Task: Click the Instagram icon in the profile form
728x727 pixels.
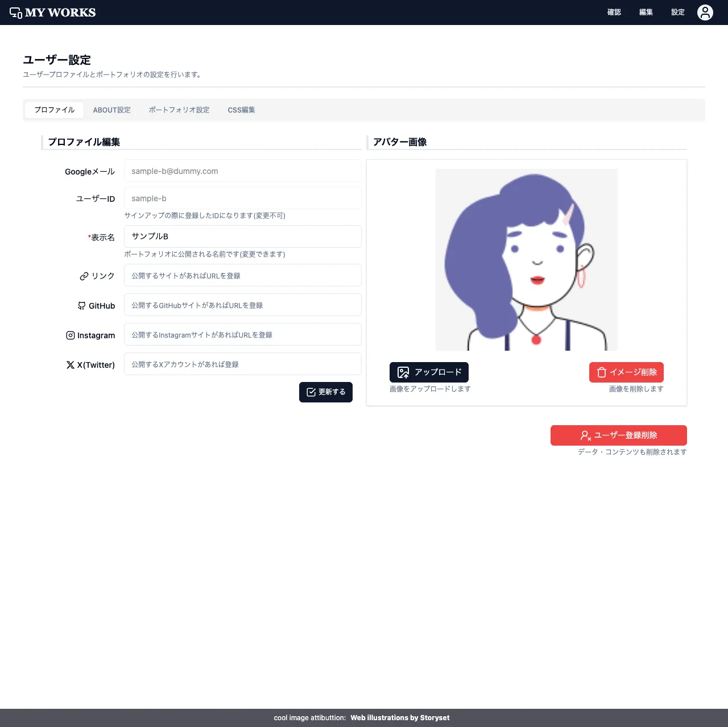Action: click(x=69, y=335)
